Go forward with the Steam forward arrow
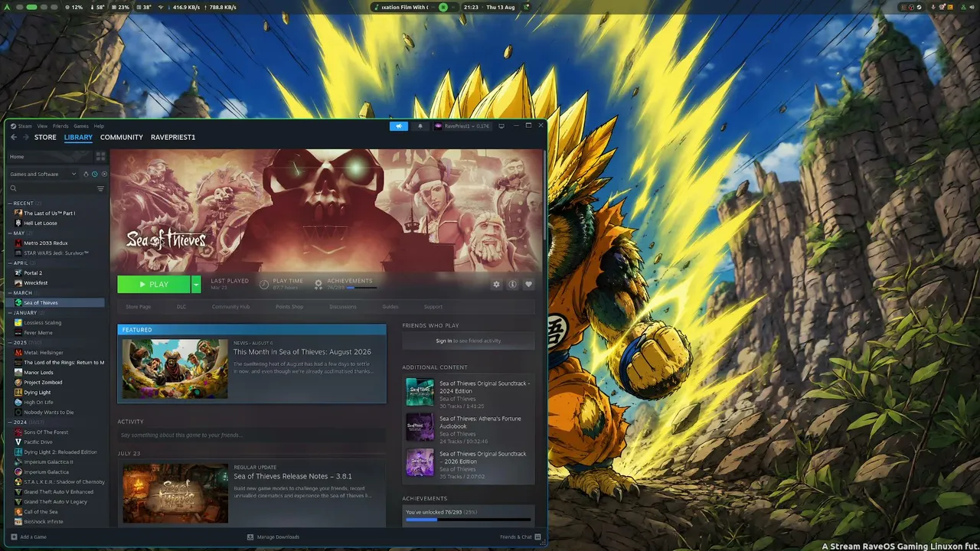The width and height of the screenshot is (980, 551). [x=25, y=137]
